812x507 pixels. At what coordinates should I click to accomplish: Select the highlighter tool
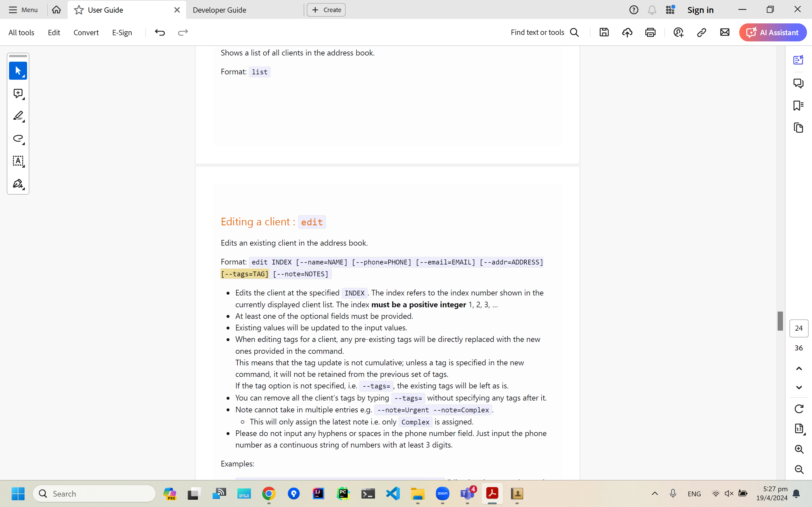click(x=18, y=116)
